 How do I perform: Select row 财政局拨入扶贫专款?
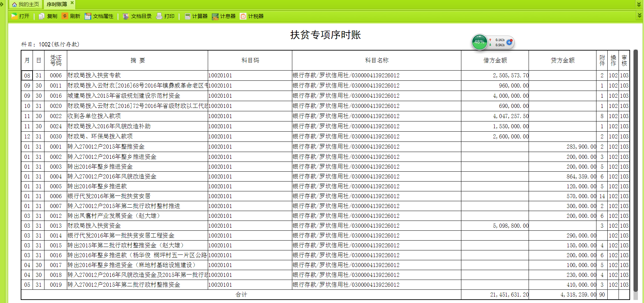[x=325, y=75]
